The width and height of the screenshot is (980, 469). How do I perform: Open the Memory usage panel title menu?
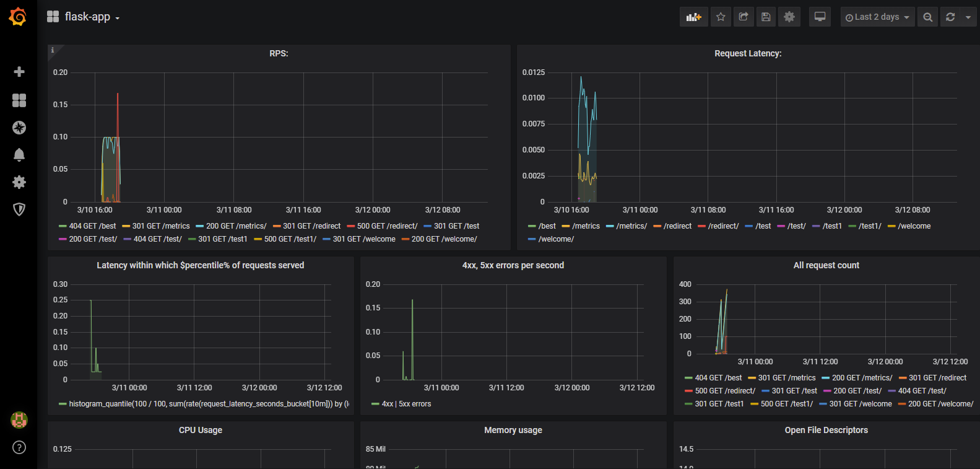pyautogui.click(x=513, y=430)
